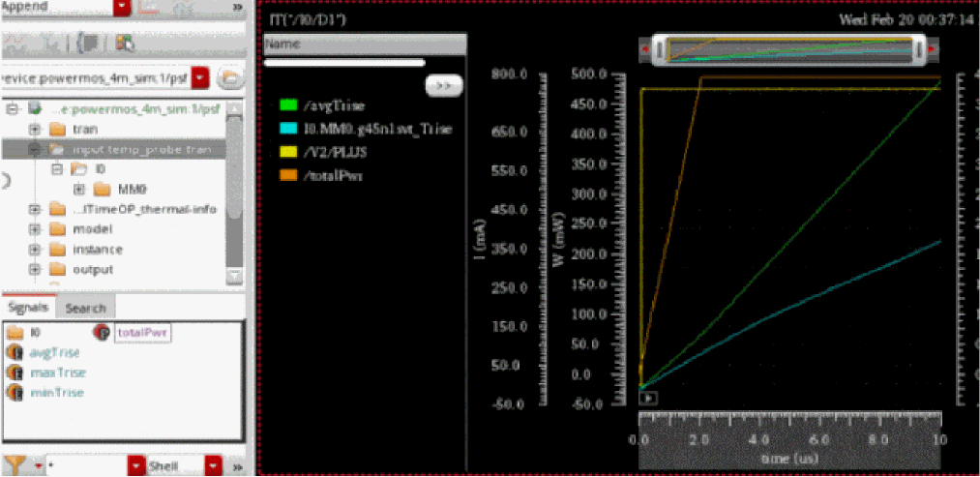Select the TimeOP_thermal-info folder
The height and width of the screenshot is (477, 980).
tap(134, 209)
